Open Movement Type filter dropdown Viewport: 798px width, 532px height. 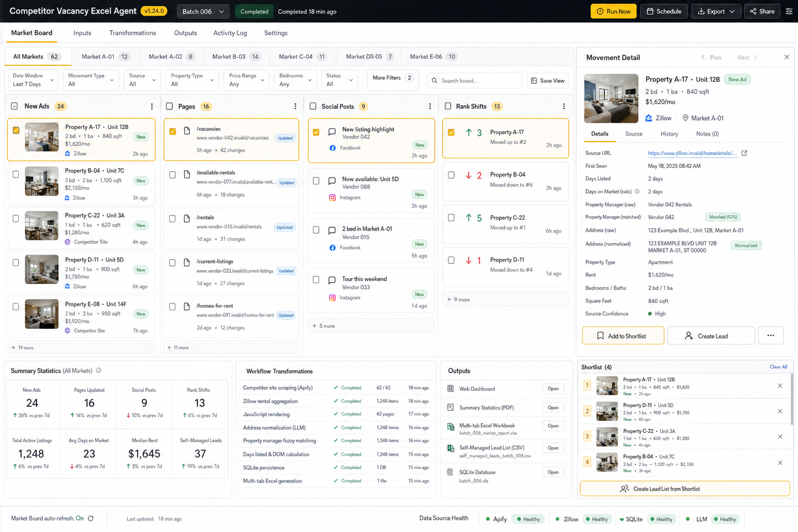[91, 80]
